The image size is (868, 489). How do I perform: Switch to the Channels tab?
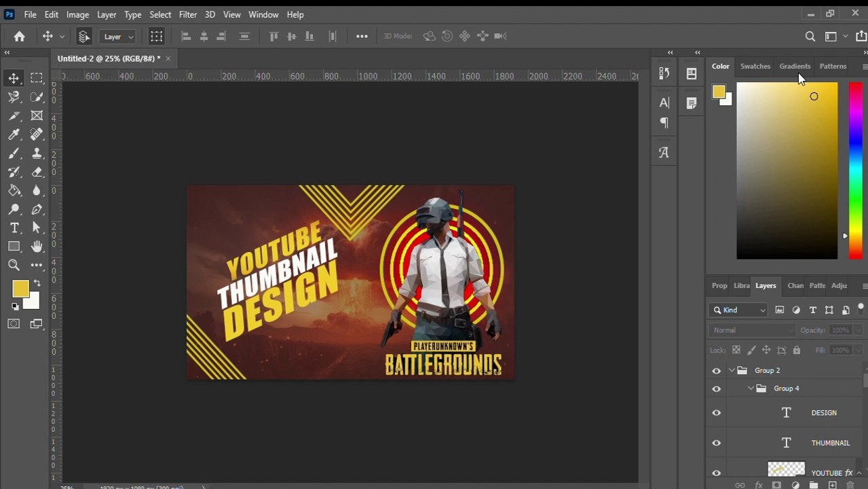tap(795, 286)
